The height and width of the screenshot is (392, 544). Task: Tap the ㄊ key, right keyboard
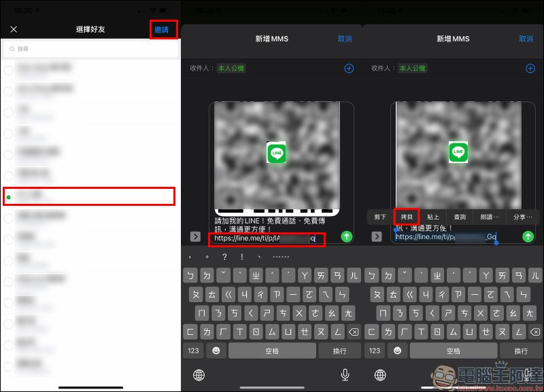[394, 295]
